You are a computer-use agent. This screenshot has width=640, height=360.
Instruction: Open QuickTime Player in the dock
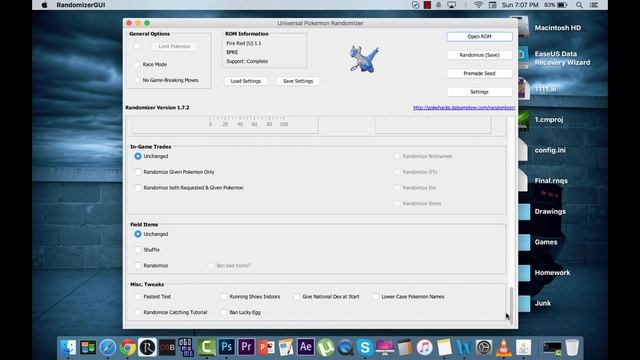(x=345, y=347)
